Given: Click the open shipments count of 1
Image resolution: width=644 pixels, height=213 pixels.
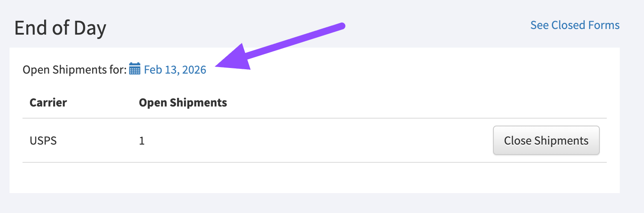Looking at the screenshot, I should [x=142, y=141].
